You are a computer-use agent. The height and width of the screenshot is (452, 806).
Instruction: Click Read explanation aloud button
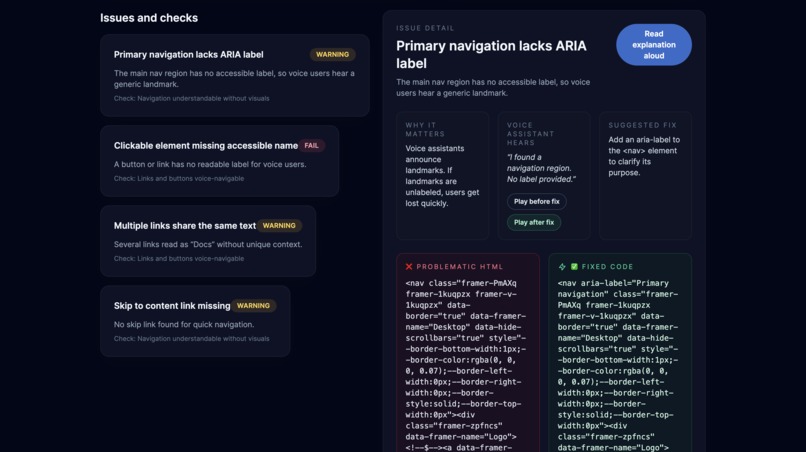click(654, 45)
